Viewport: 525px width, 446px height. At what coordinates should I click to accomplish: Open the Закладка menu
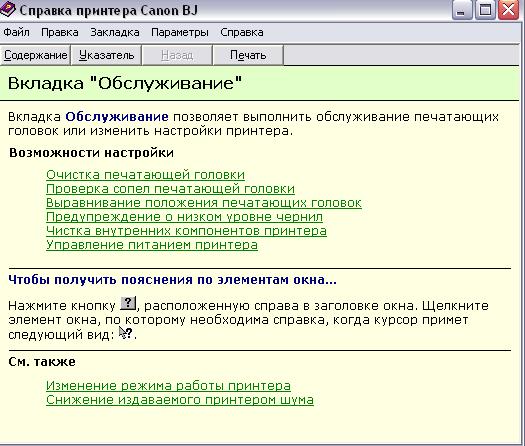click(115, 32)
